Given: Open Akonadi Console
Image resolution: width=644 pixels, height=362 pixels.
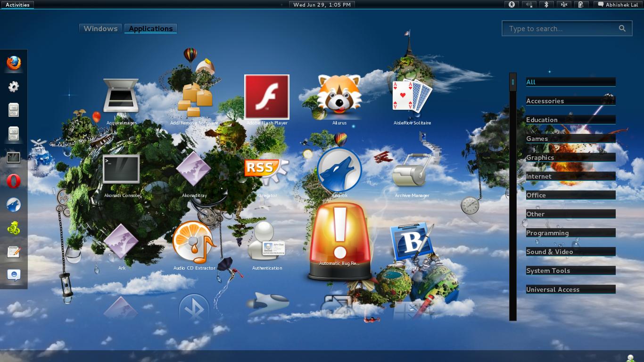Looking at the screenshot, I should click(x=121, y=173).
